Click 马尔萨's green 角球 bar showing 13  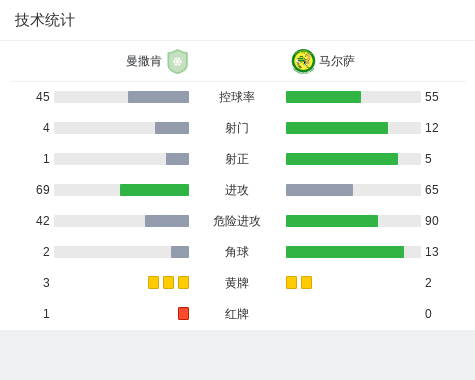(345, 252)
